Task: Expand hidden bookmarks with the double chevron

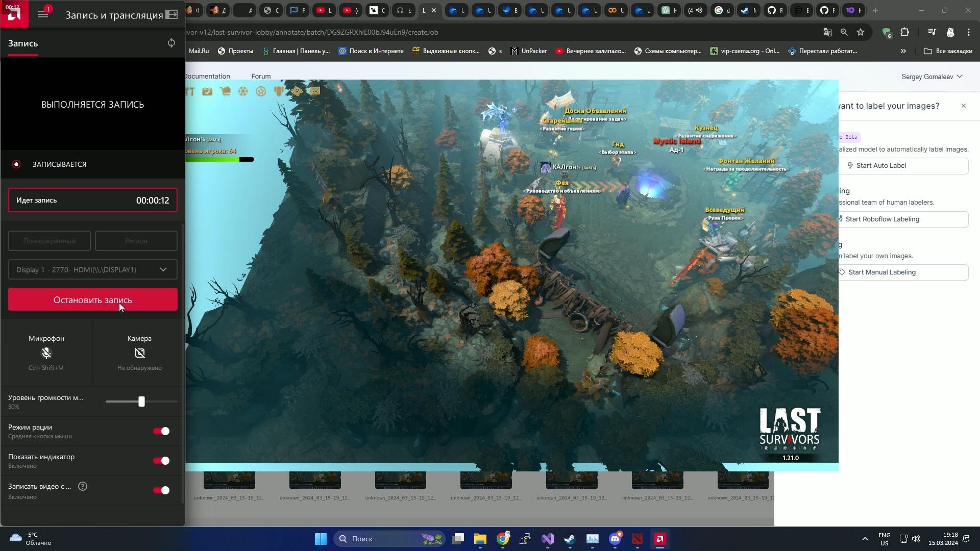Action: 903,51
